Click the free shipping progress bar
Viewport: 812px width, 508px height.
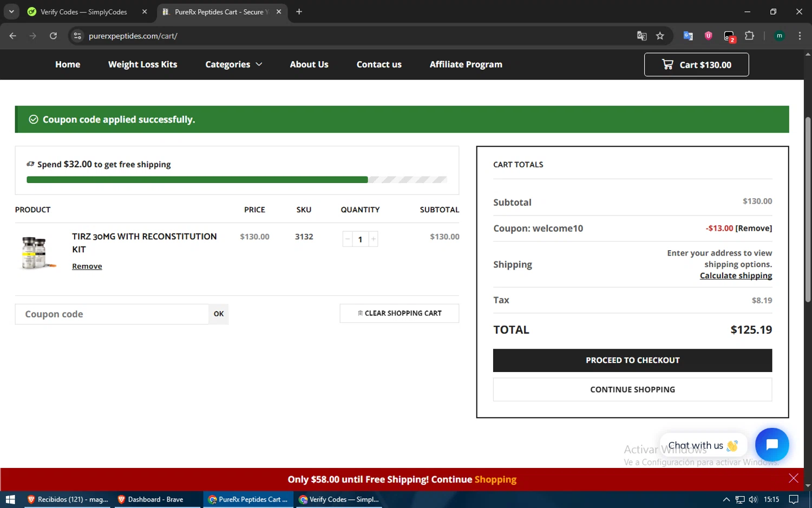237,180
